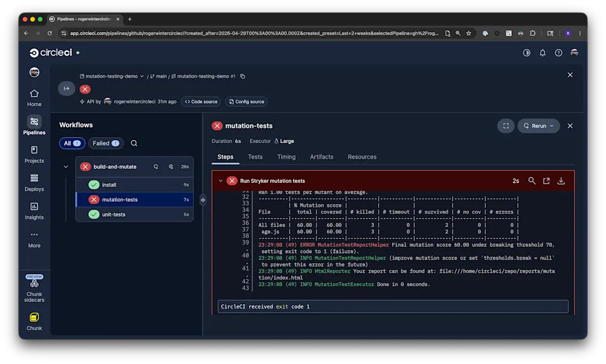606x364 pixels.
Task: Go back in browser history
Action: click(26, 33)
